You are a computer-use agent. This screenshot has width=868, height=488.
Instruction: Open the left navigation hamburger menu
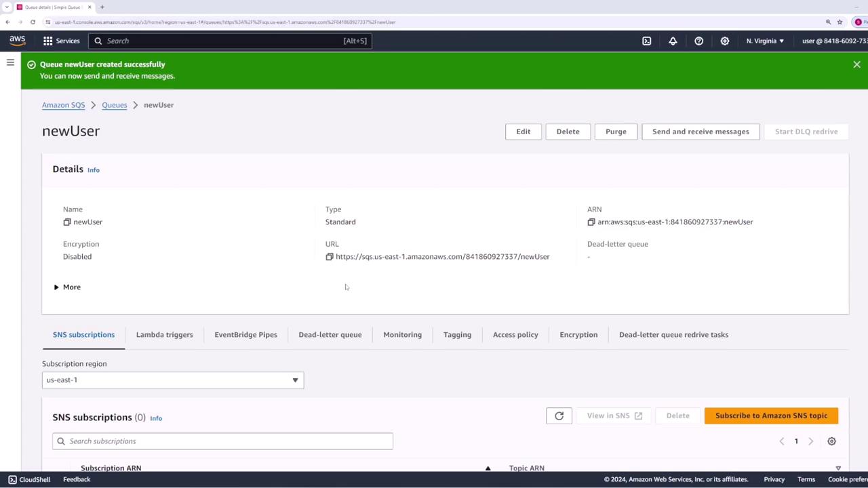(x=10, y=62)
